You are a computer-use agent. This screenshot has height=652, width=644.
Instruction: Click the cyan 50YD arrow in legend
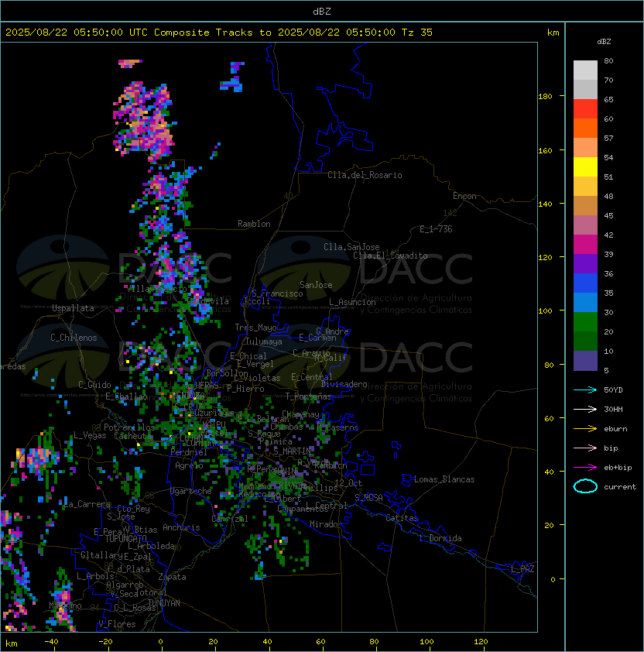585,389
